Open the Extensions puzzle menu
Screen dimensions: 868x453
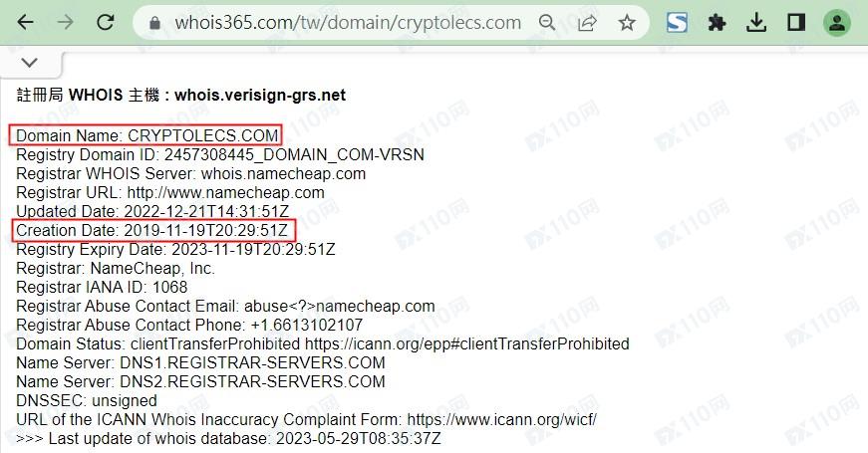717,23
